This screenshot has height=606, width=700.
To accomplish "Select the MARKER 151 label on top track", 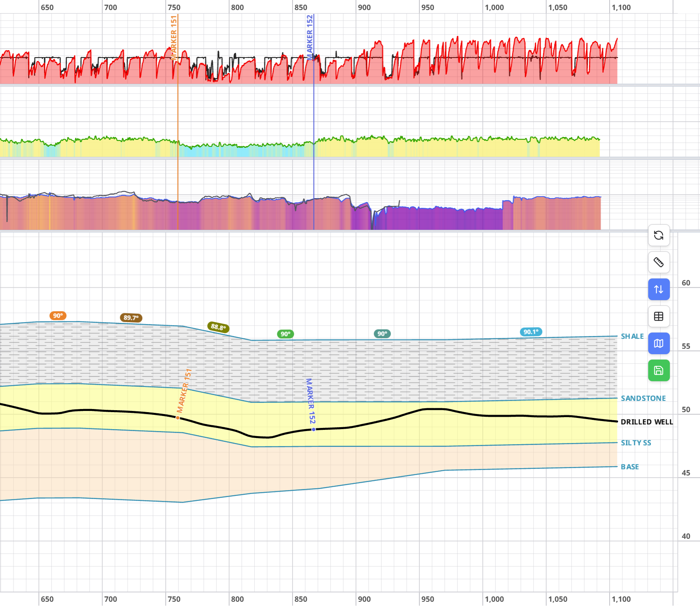I will (174, 37).
